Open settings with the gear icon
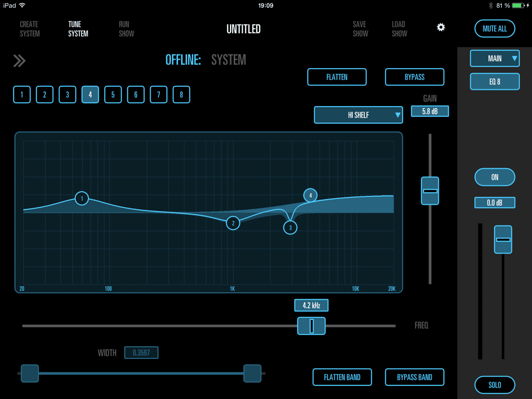 (441, 28)
